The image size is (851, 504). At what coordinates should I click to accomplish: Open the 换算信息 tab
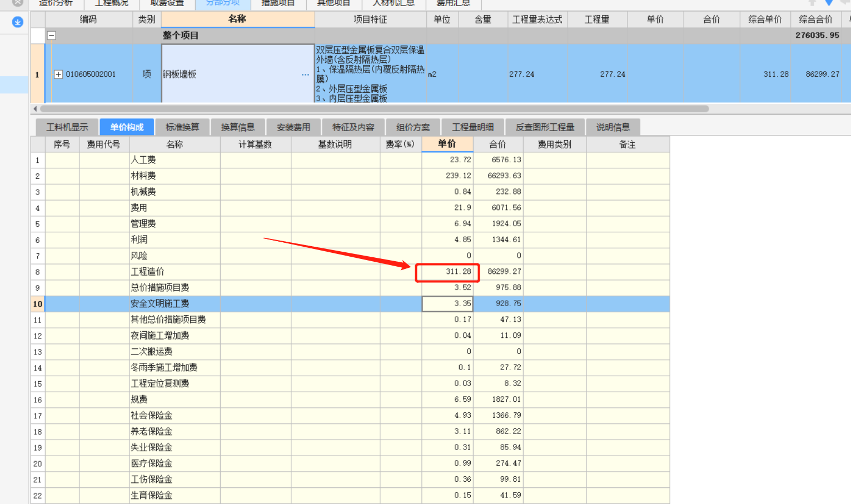(238, 127)
